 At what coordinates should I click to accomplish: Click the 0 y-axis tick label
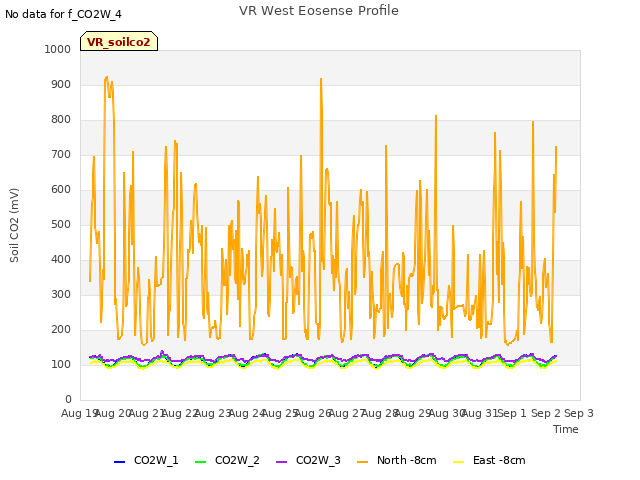68,400
